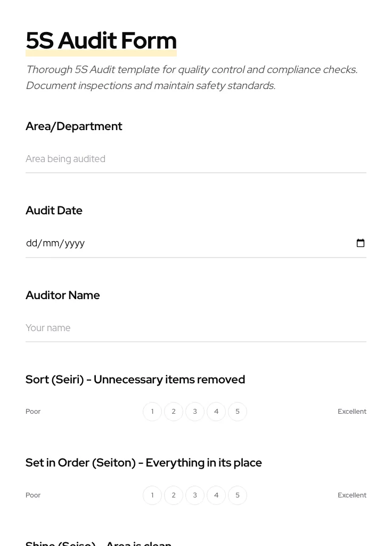
Task: Rate Set in Order (Seiton) as 2
Action: pyautogui.click(x=174, y=495)
